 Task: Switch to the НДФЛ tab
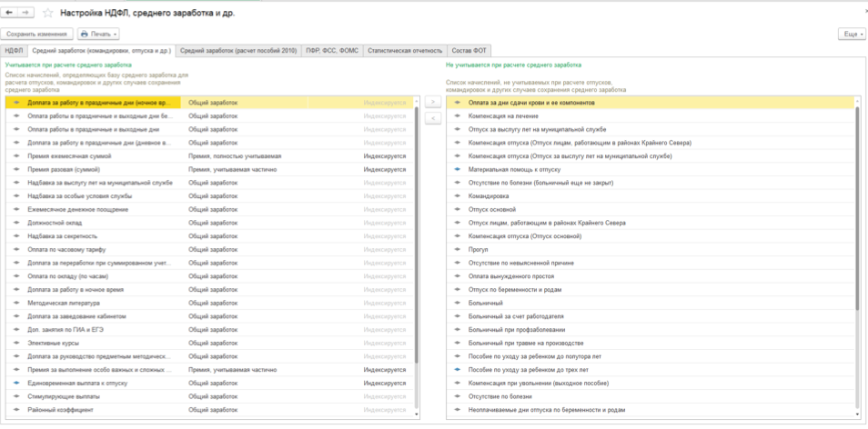(x=15, y=51)
